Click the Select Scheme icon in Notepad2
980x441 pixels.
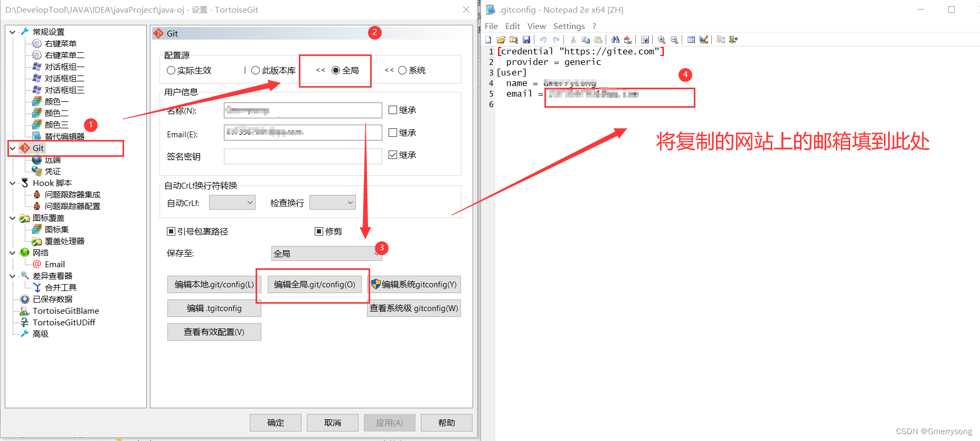point(691,40)
